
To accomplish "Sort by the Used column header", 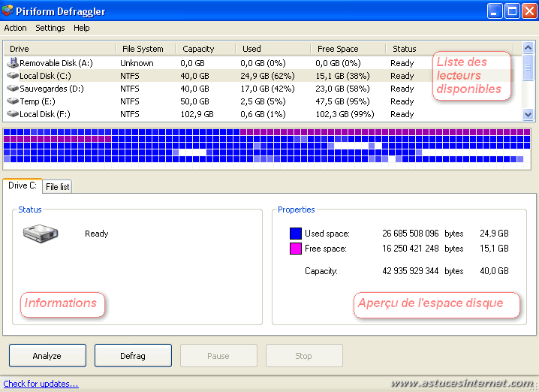I will pyautogui.click(x=273, y=49).
